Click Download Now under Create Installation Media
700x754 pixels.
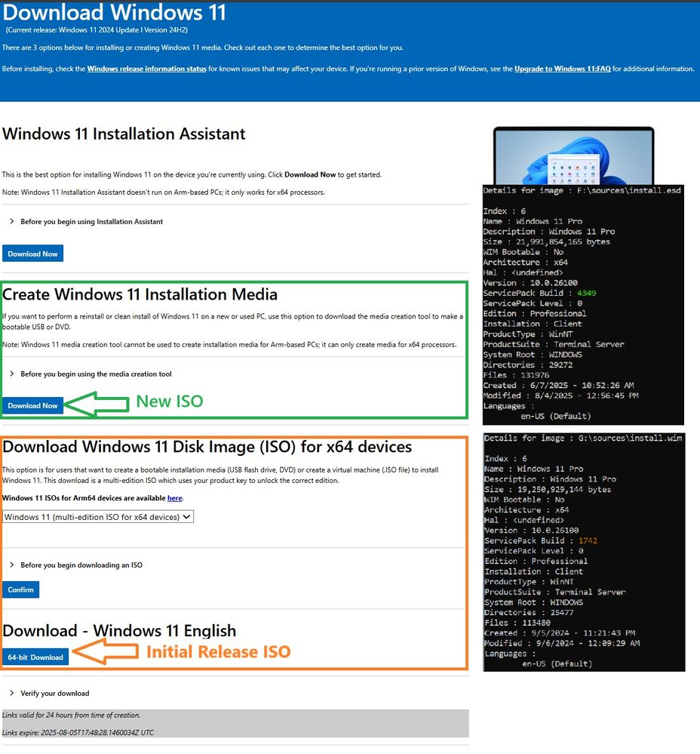click(32, 406)
